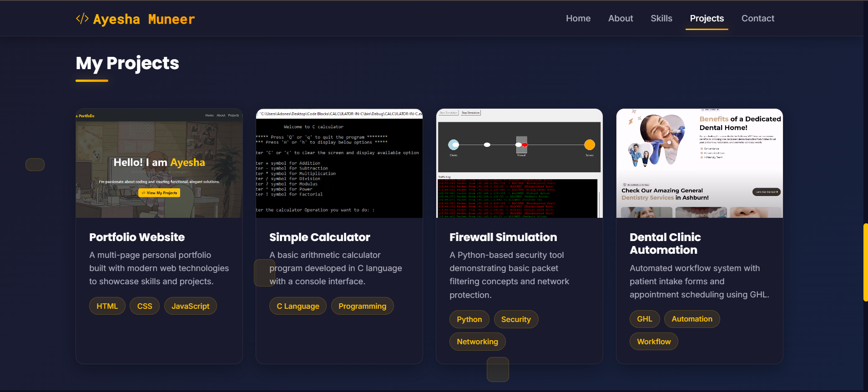868x392 pixels.
Task: Select the Networking tag
Action: click(x=478, y=342)
